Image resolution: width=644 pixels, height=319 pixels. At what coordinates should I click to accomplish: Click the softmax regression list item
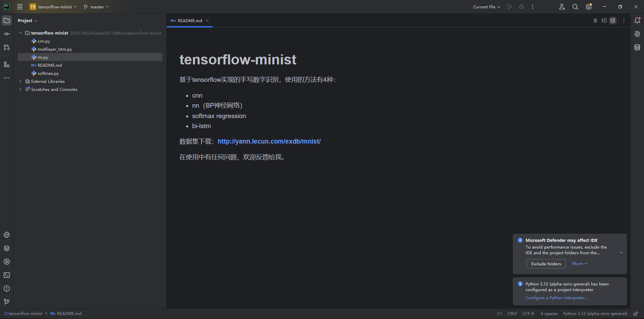tap(219, 116)
